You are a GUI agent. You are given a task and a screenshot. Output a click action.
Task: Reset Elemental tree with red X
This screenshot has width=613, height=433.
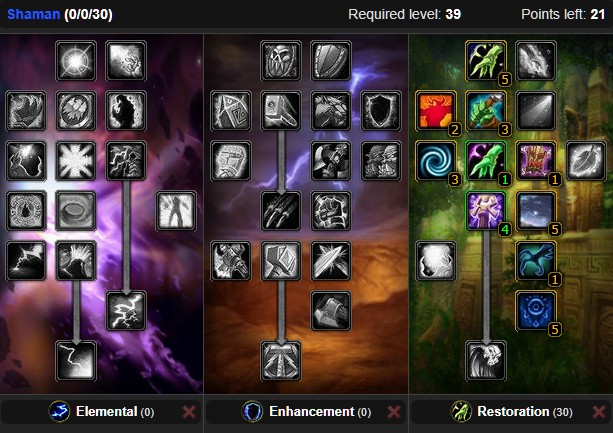(189, 412)
